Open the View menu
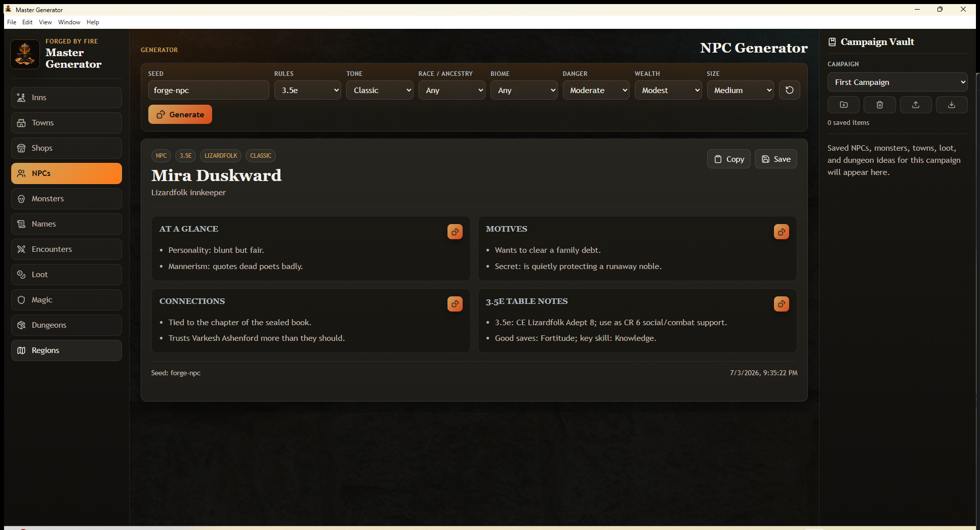 coord(46,22)
